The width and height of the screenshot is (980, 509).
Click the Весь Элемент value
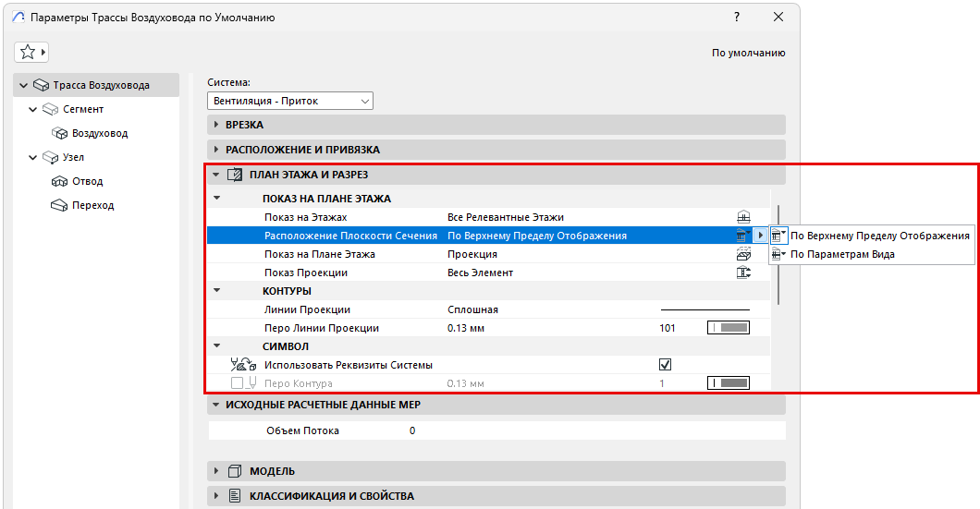(480, 273)
